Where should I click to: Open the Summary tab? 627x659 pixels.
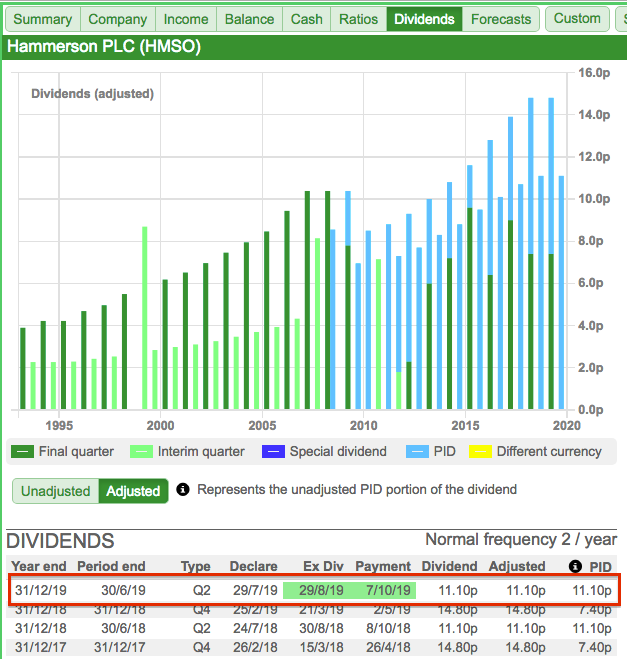click(42, 19)
